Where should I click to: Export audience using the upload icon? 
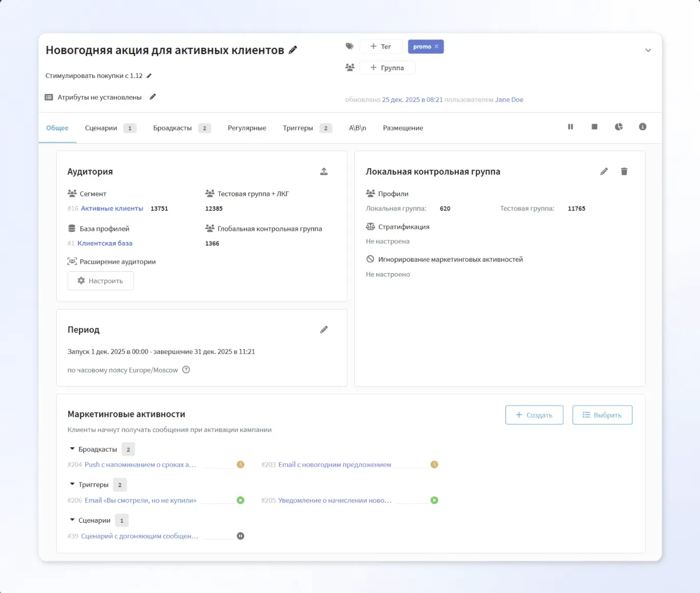click(x=324, y=172)
